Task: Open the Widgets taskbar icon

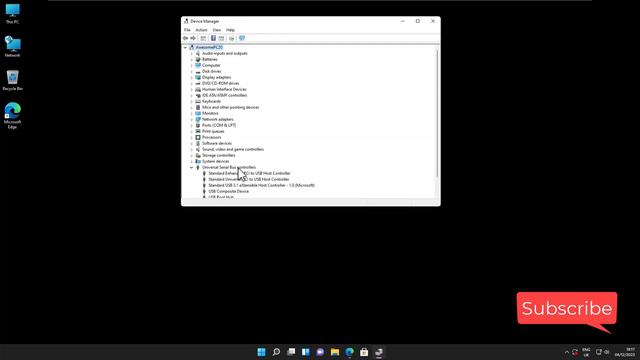Action: [x=306, y=352]
